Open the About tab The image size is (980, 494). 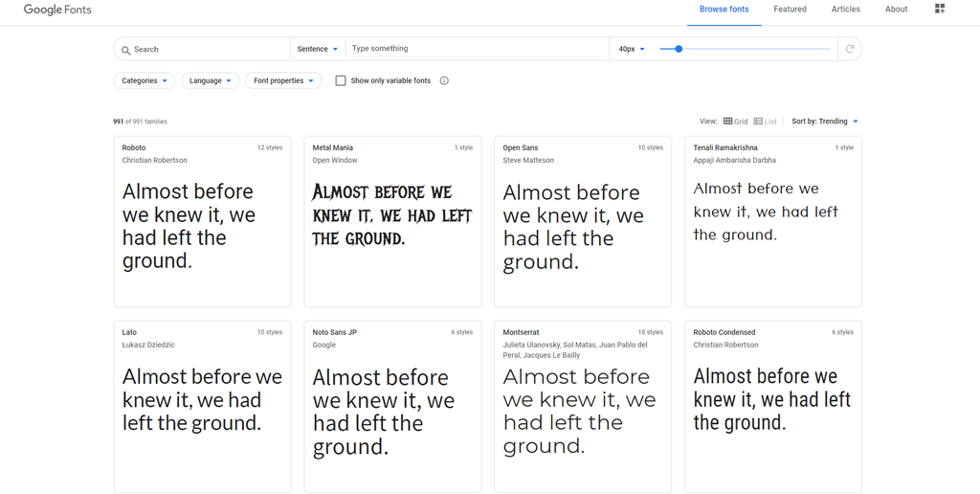click(x=896, y=10)
